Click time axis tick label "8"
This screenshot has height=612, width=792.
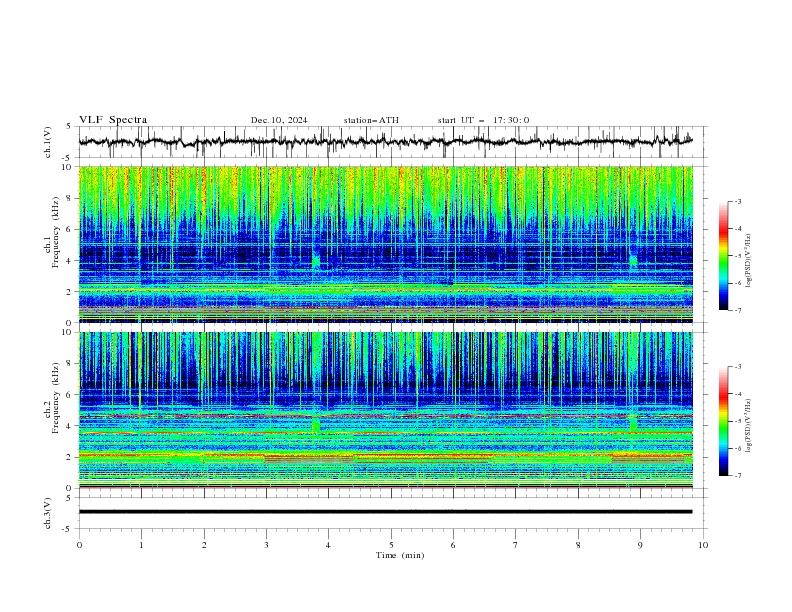(578, 545)
